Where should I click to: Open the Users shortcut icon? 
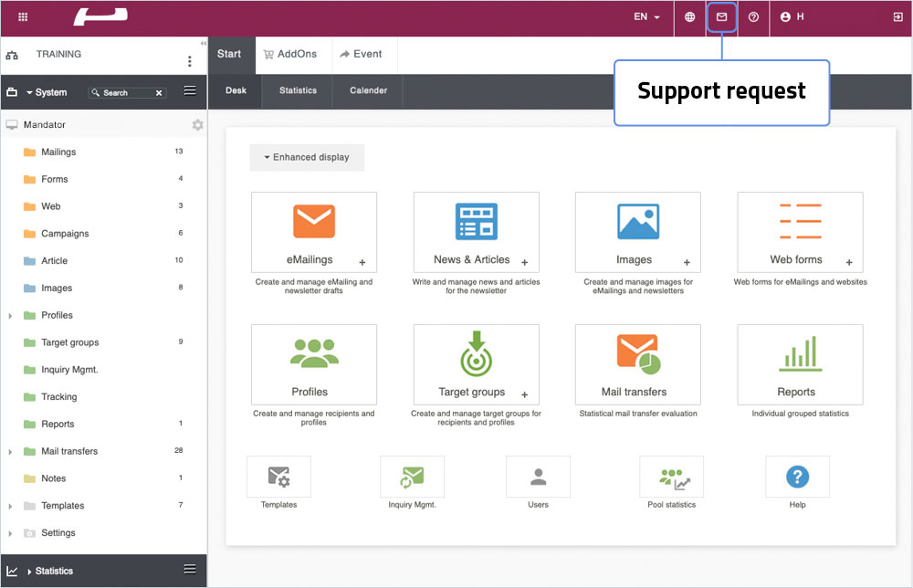538,477
